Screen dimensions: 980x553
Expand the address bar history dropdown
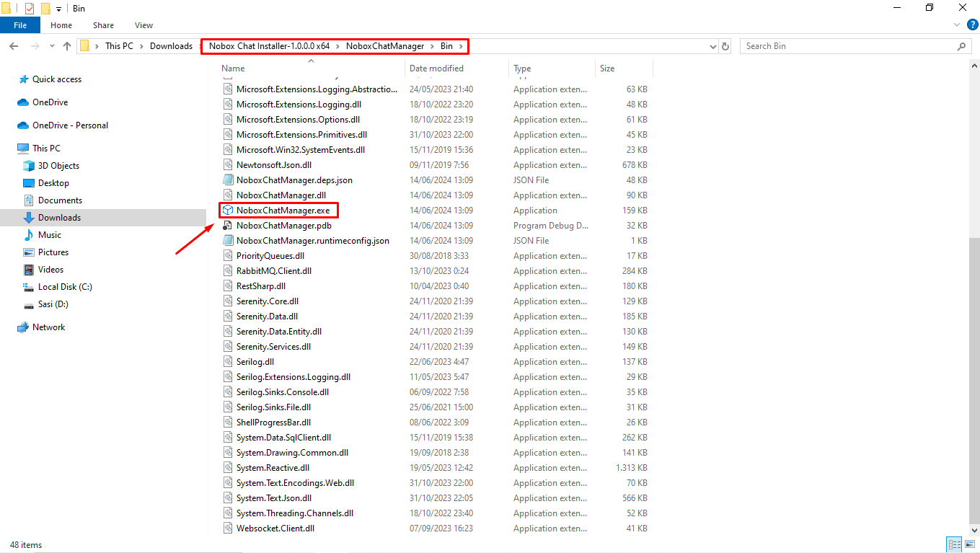[x=712, y=45]
